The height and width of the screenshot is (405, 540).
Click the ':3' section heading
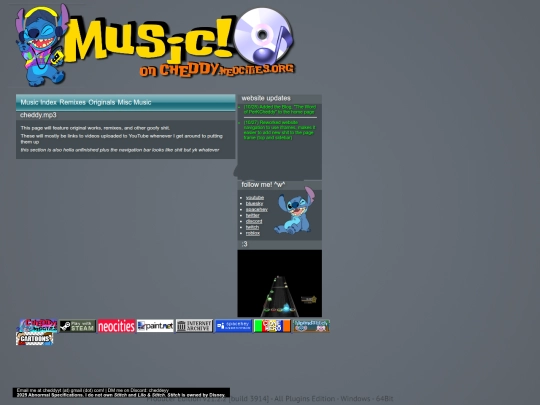coord(244,244)
